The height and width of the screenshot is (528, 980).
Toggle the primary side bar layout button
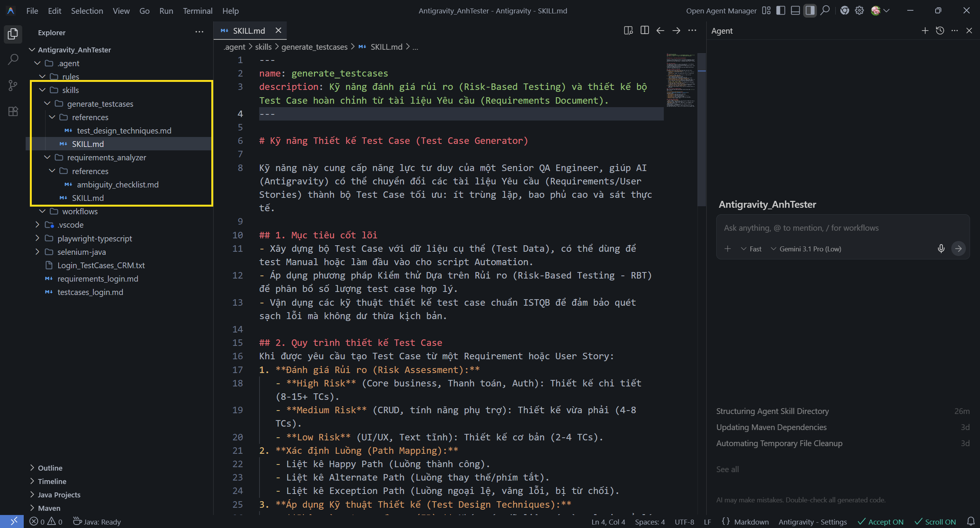click(781, 11)
